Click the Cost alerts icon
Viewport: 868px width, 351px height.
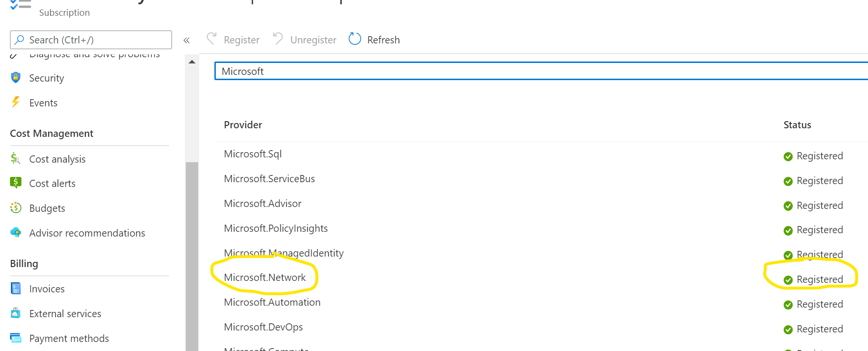16,183
